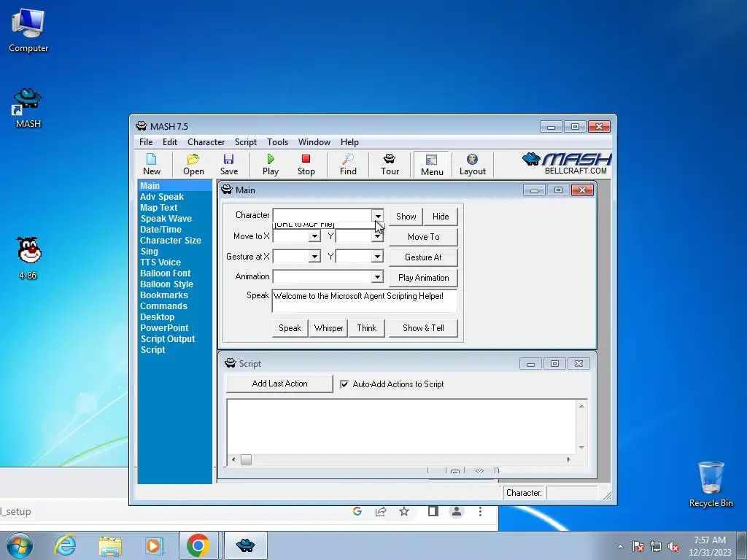Expand the Move to X dropdown
The image size is (747, 560).
click(314, 236)
